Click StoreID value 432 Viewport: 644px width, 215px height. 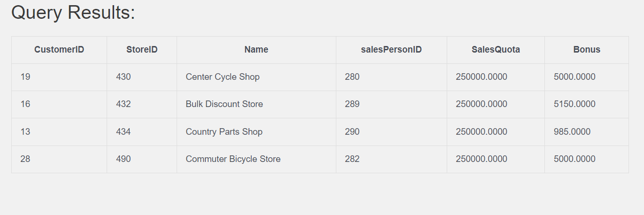pos(124,104)
